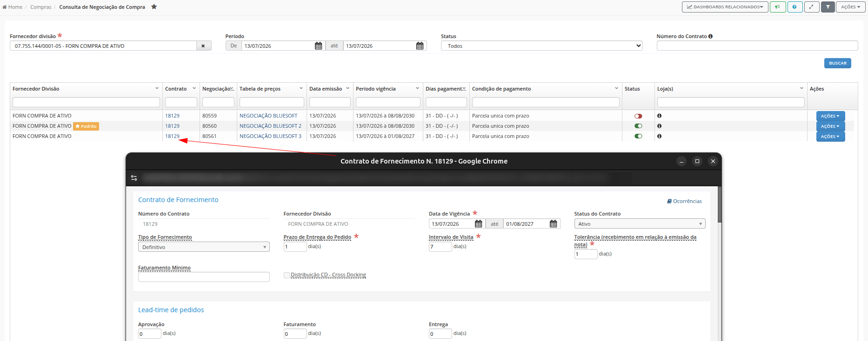The width and height of the screenshot is (868, 341).
Task: Open Data emissão column menu arrow
Action: pos(347,88)
